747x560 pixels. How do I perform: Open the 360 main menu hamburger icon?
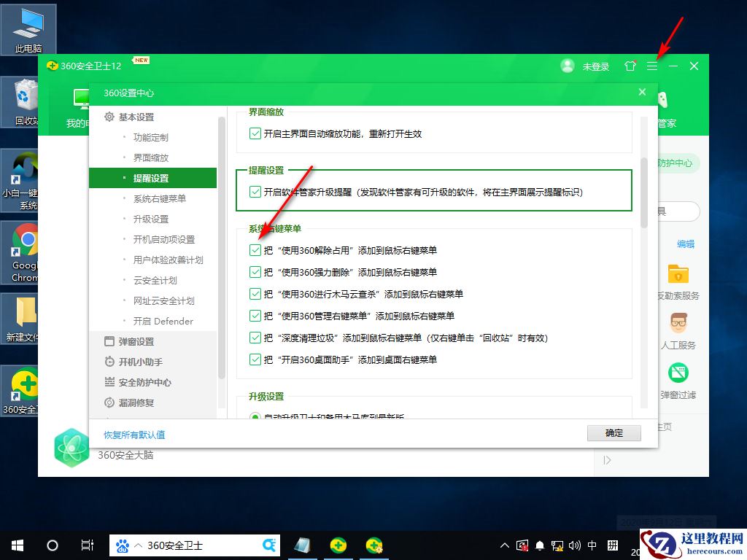pyautogui.click(x=651, y=66)
